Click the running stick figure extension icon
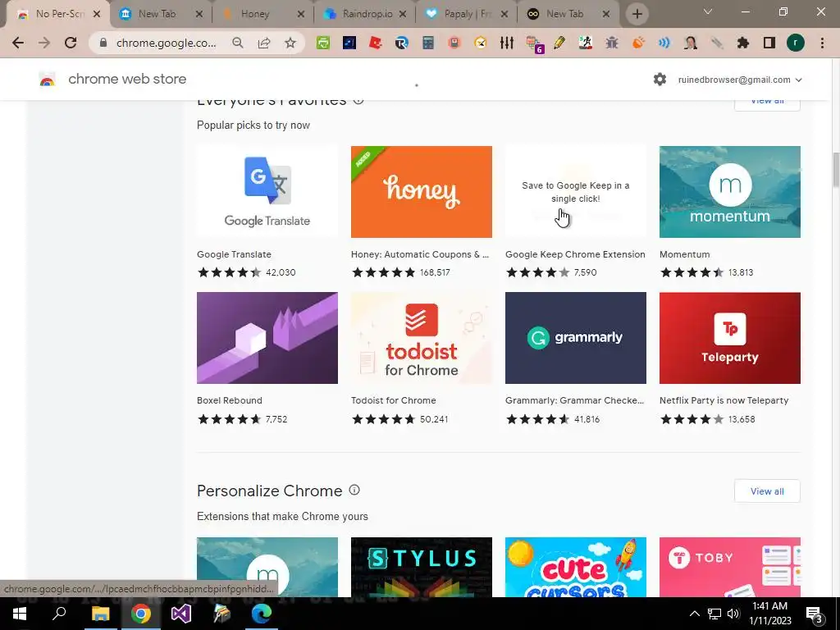The width and height of the screenshot is (840, 630). (x=586, y=43)
